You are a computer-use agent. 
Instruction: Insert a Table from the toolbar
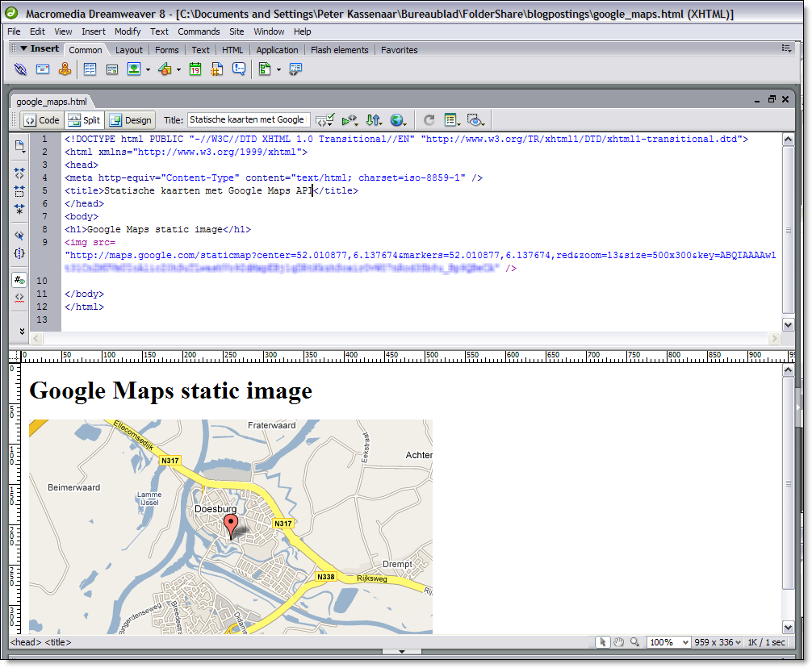click(x=90, y=69)
